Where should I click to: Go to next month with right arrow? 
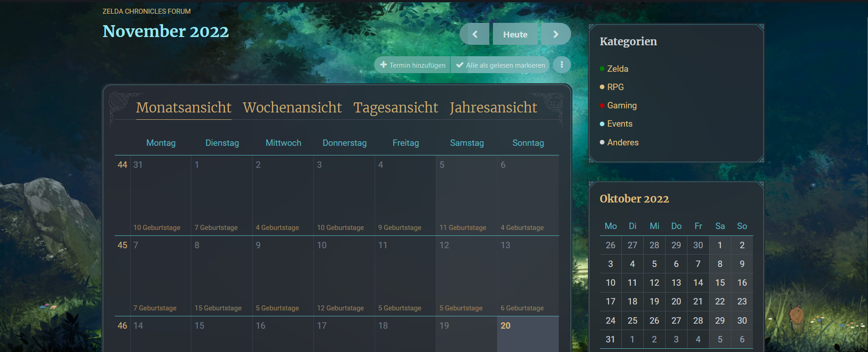click(556, 34)
